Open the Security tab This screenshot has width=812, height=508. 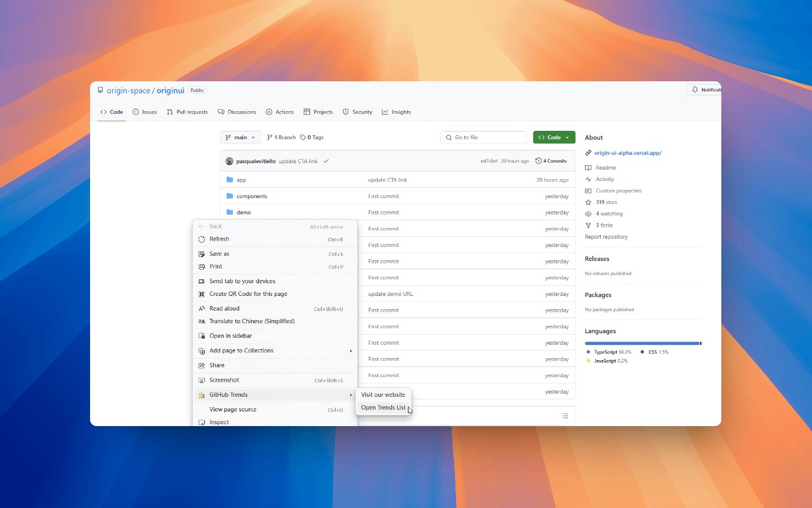357,112
